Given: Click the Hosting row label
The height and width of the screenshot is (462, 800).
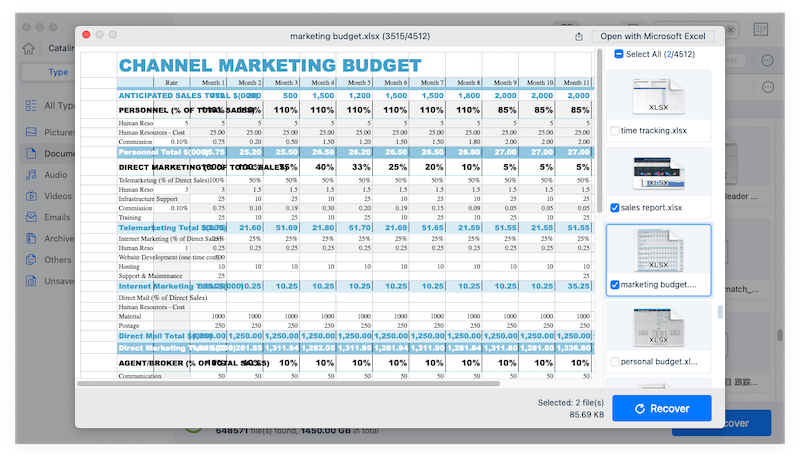Looking at the screenshot, I should pos(129,267).
